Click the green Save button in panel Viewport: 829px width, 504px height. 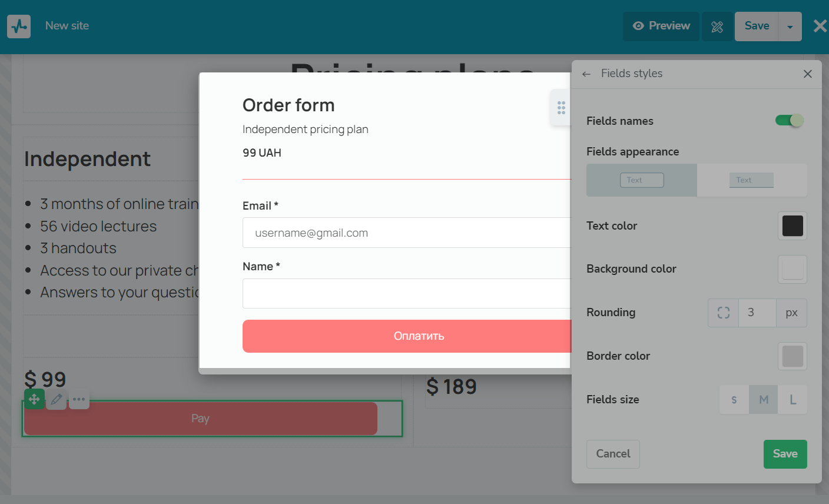click(785, 454)
